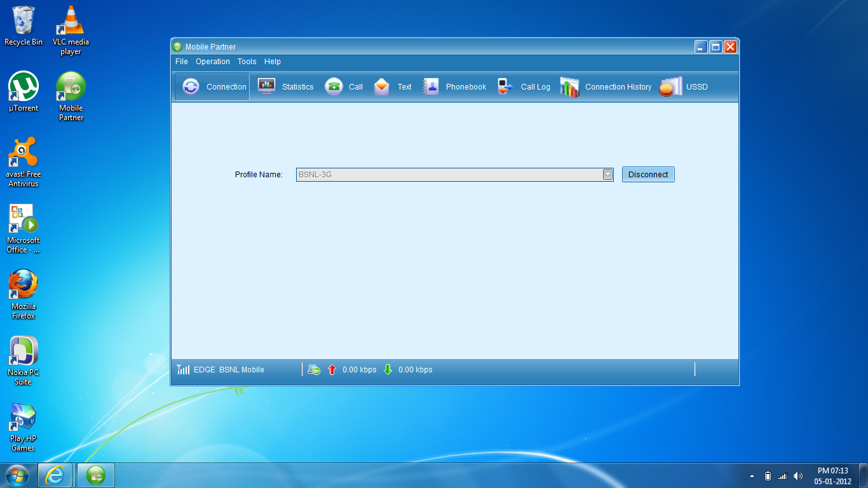Click the red upload speed arrow
This screenshot has height=488, width=868.
(x=332, y=370)
